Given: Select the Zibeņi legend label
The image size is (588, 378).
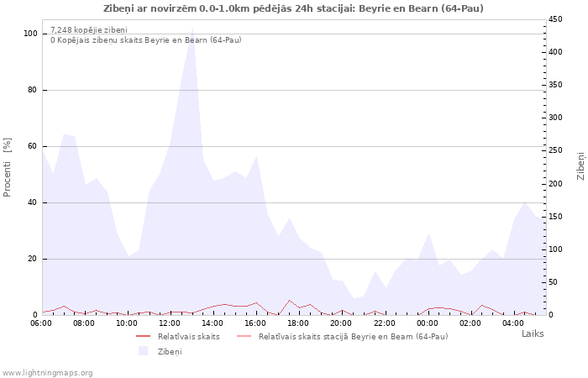Looking at the screenshot, I should (x=170, y=352).
